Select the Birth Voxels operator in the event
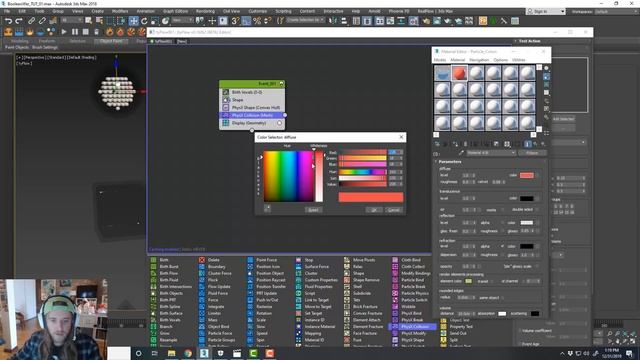The image size is (640, 360). click(252, 92)
